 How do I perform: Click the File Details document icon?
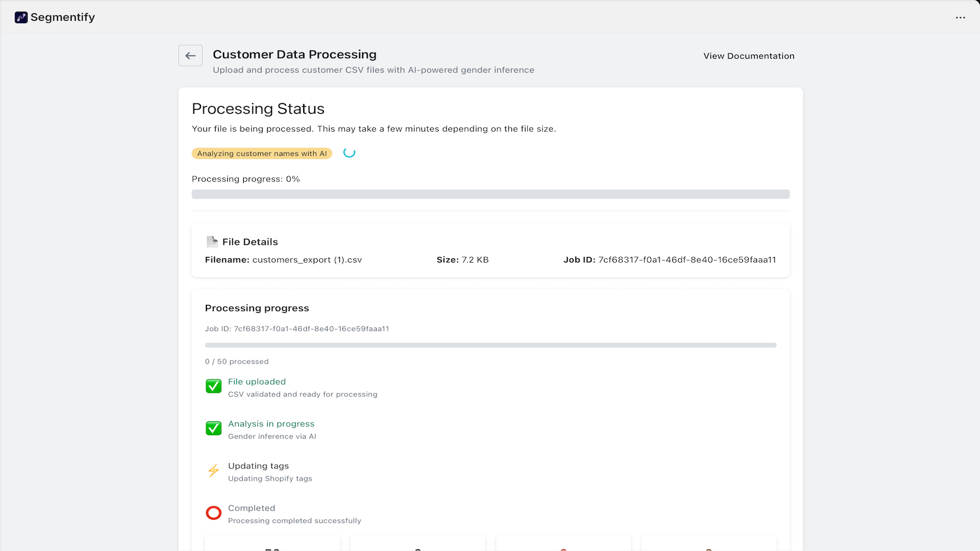click(211, 241)
